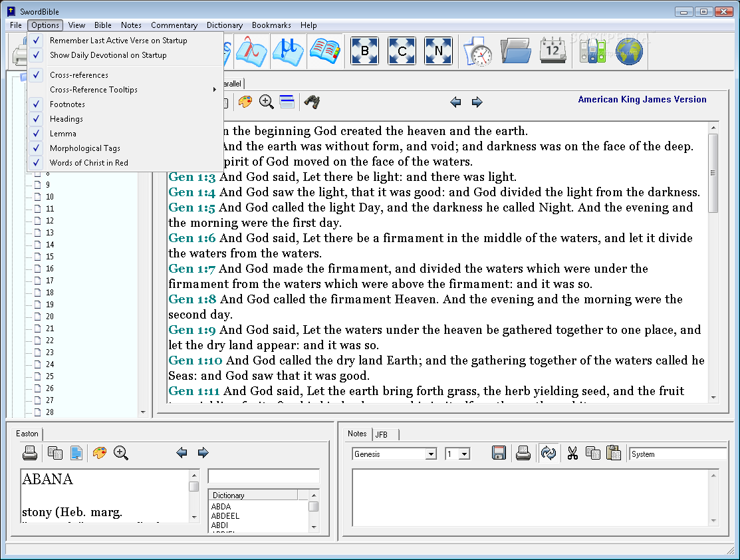Open the File menu
This screenshot has height=560, width=740.
pyautogui.click(x=15, y=25)
